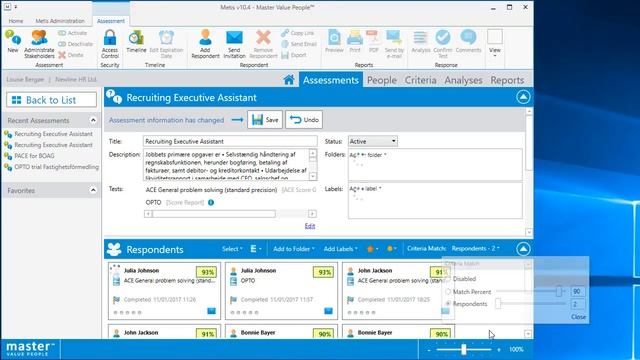
Task: Select the Match Percent radio option
Action: [448, 292]
